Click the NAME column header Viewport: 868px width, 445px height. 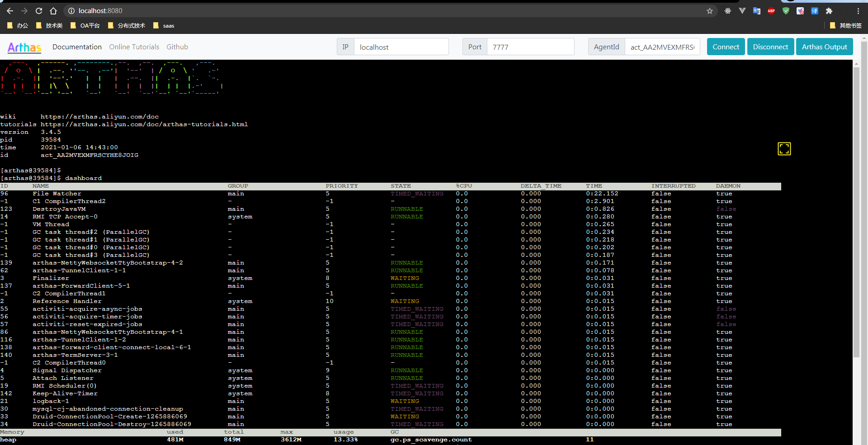click(41, 186)
